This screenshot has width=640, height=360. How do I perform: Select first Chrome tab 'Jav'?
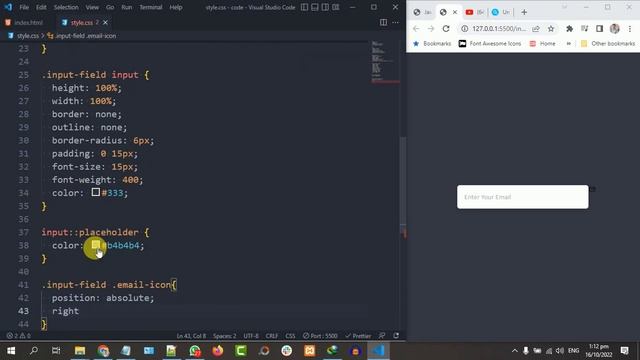(422, 12)
